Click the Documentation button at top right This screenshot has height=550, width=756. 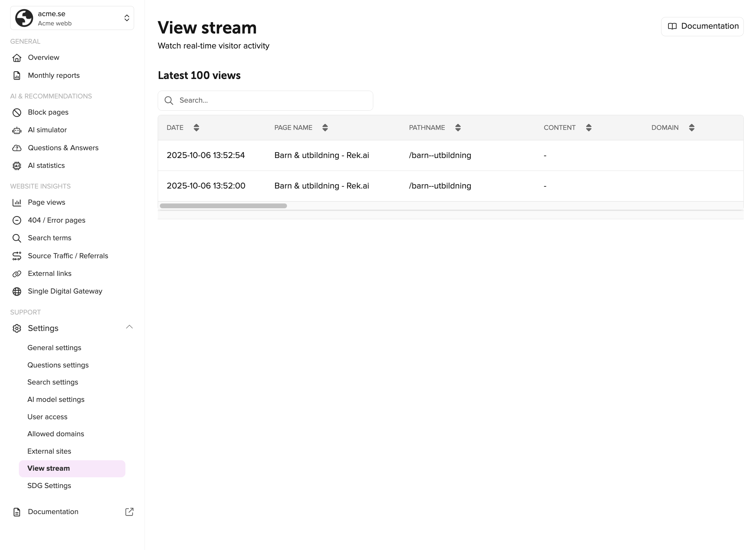(x=702, y=26)
